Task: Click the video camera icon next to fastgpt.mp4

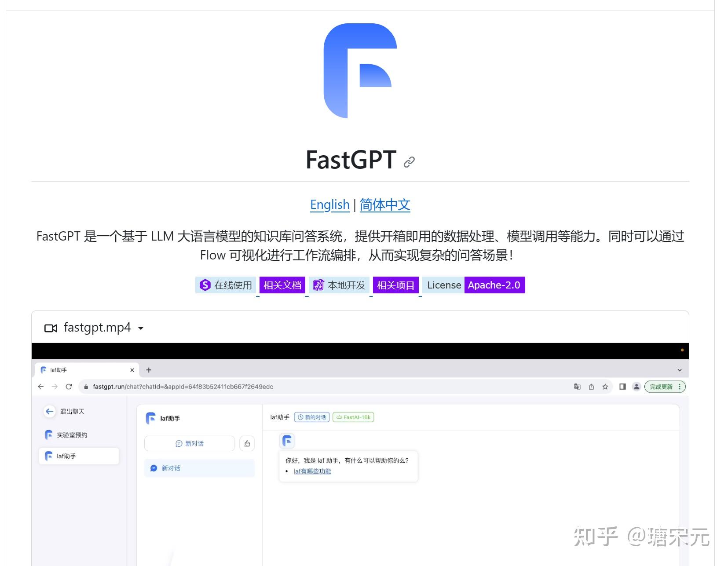Action: [51, 328]
